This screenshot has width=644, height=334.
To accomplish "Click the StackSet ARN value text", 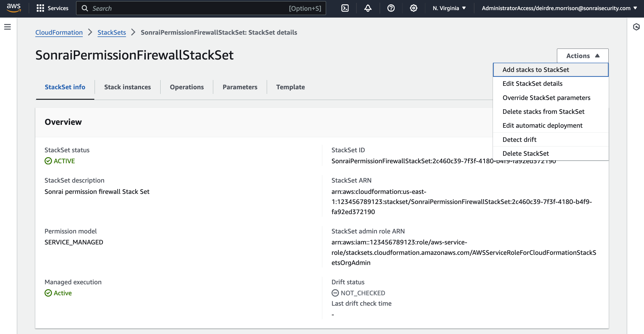I will coord(462,202).
